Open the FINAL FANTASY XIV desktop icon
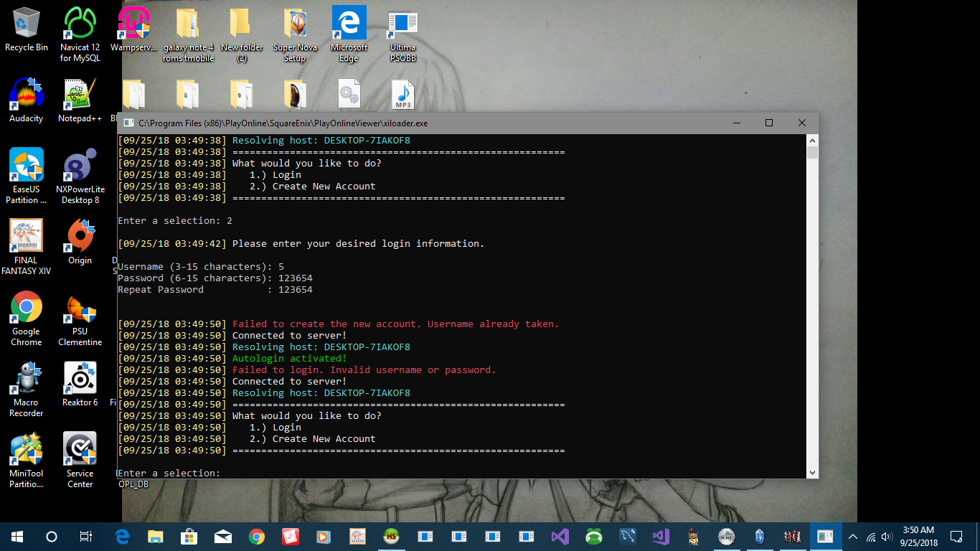 coord(26,237)
